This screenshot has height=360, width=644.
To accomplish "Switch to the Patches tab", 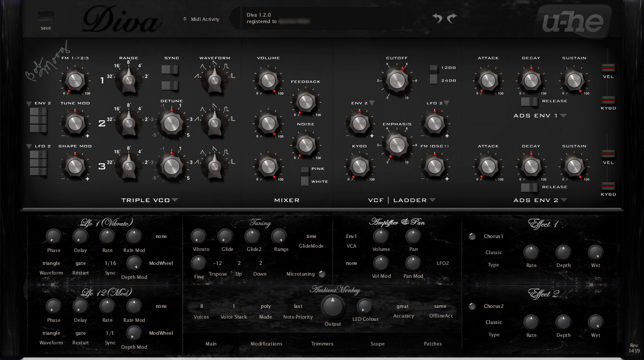I will pyautogui.click(x=433, y=344).
